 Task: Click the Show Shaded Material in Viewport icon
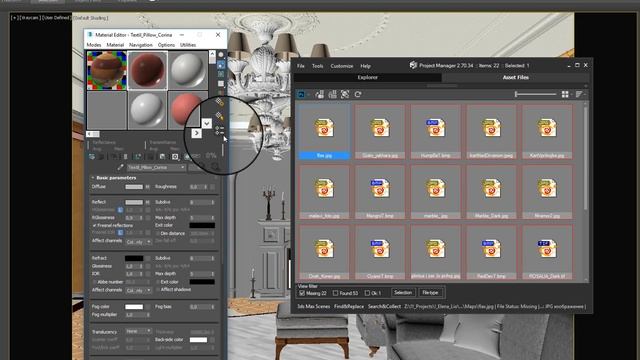pyautogui.click(x=187, y=157)
